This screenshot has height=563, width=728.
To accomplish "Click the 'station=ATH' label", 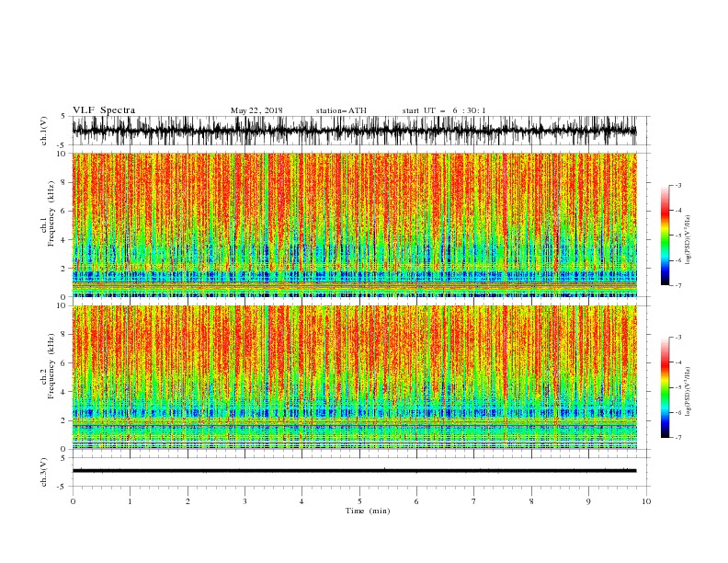I will pyautogui.click(x=341, y=110).
